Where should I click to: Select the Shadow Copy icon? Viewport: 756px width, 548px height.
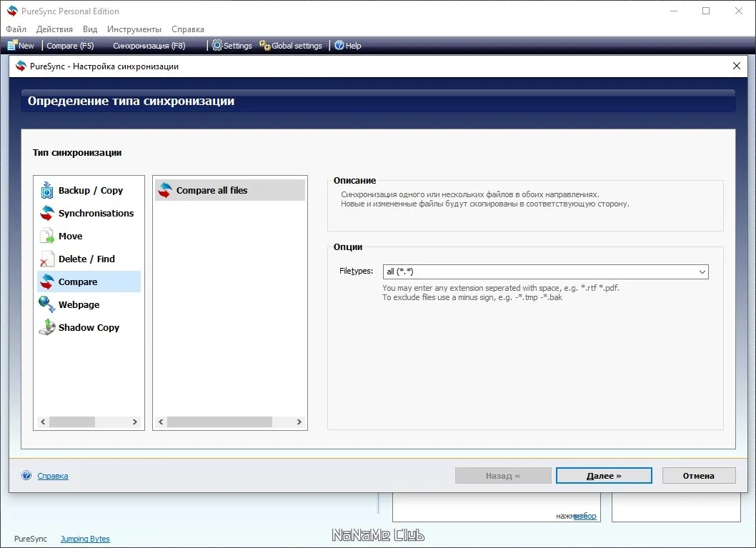click(x=46, y=327)
